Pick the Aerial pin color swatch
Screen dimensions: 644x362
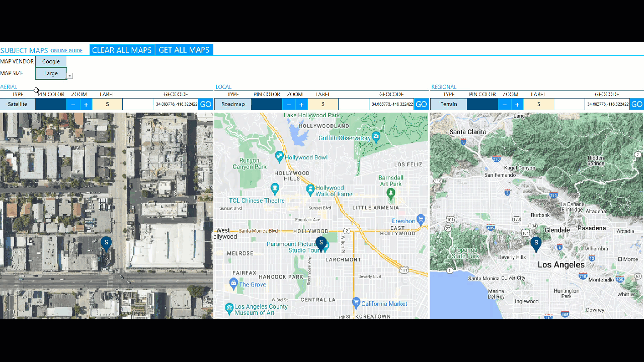point(51,104)
